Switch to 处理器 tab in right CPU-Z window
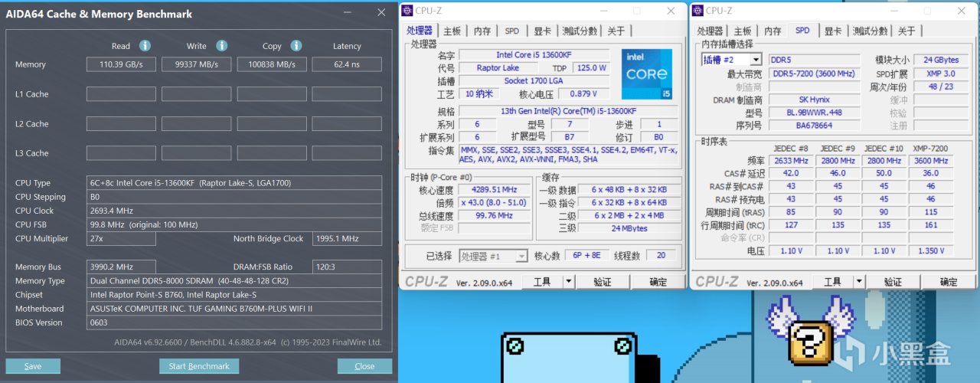This screenshot has height=383, width=980. pyautogui.click(x=710, y=31)
